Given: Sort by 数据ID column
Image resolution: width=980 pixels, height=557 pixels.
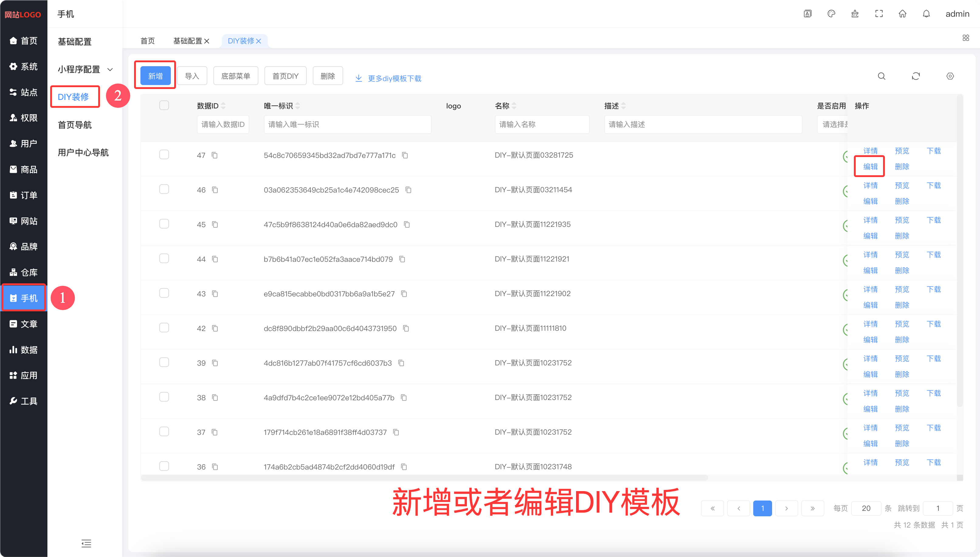Looking at the screenshot, I should pos(223,106).
